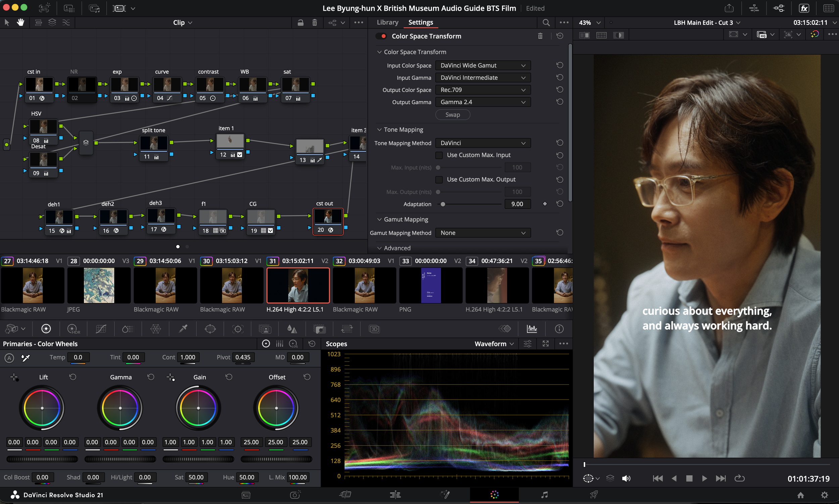
Task: Open the Blur and sharpen palette
Action: coord(292,329)
